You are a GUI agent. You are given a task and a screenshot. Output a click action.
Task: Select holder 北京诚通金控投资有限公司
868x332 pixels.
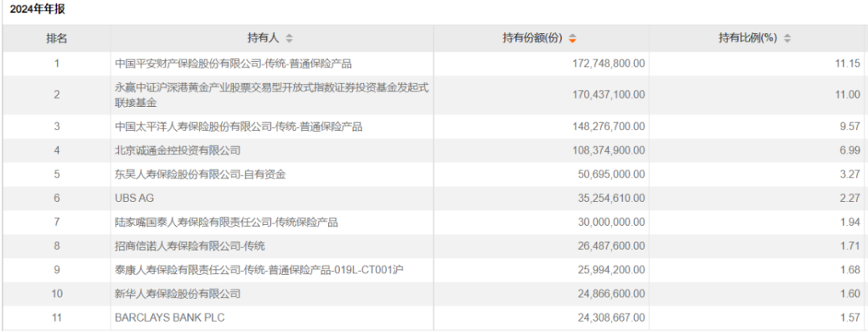pos(178,150)
